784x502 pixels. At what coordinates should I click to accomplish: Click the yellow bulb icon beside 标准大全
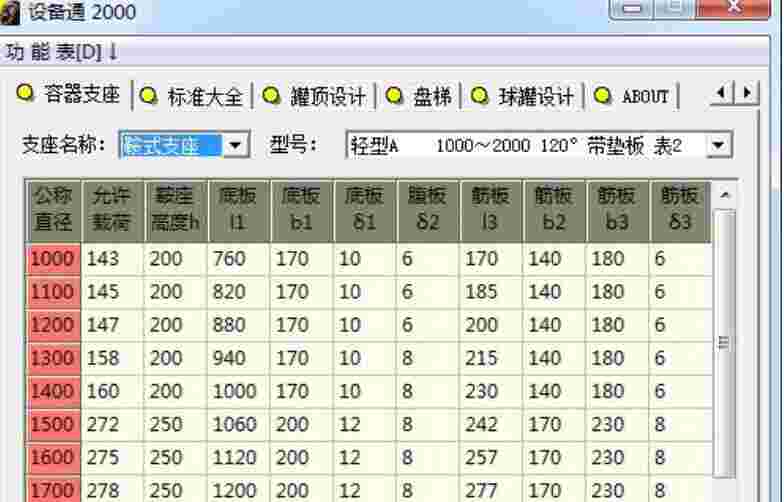148,95
